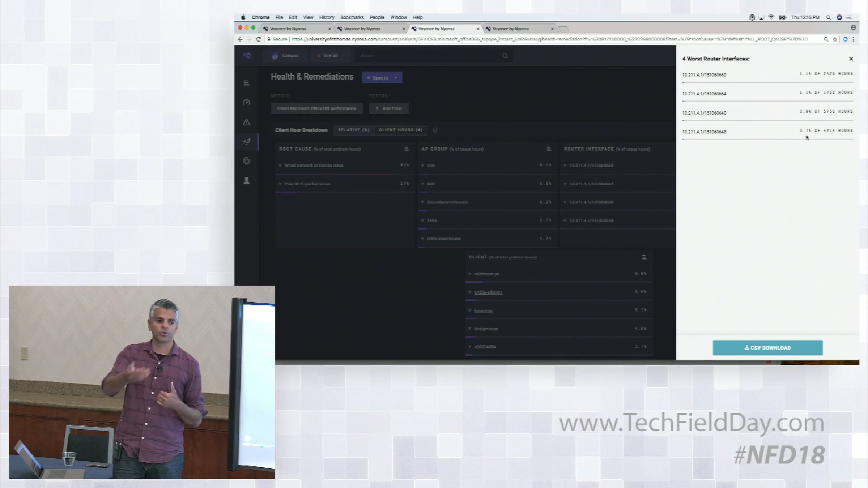Toggle filter funnel for AP group TMH
The height and width of the screenshot is (488, 868).
pyautogui.click(x=422, y=221)
